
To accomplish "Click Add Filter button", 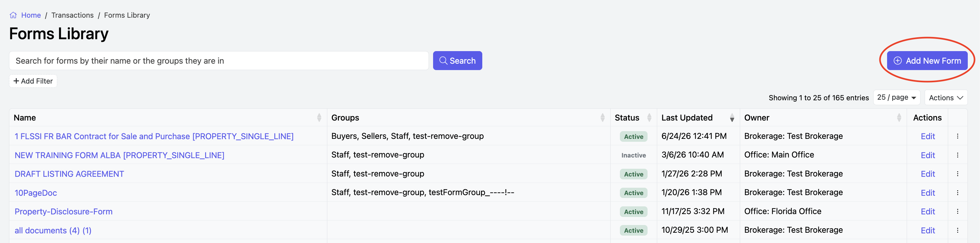I will (x=33, y=81).
